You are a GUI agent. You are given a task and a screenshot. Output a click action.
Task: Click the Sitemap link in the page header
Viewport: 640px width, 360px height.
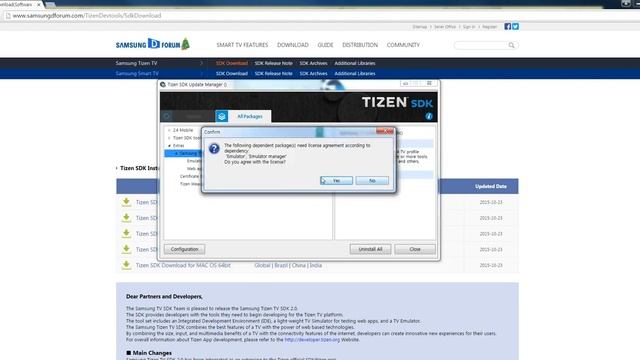point(419,27)
